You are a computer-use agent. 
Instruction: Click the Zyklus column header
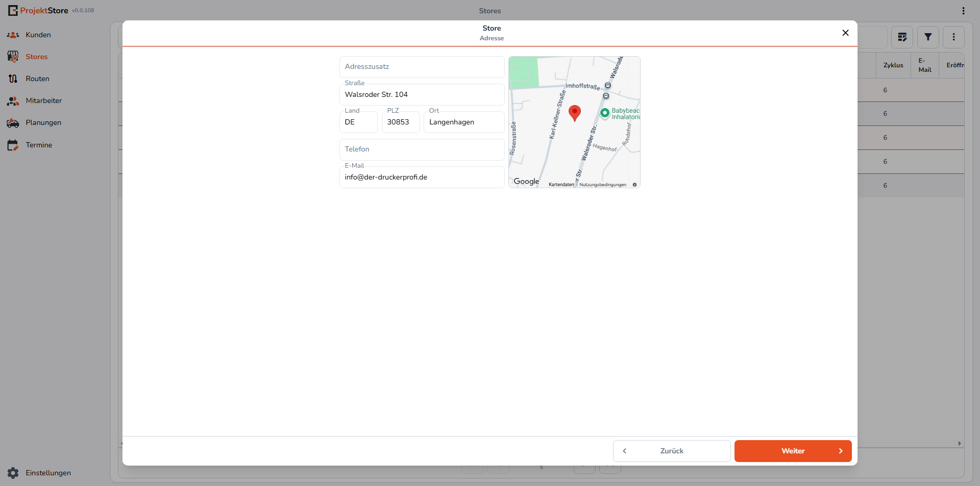point(893,65)
